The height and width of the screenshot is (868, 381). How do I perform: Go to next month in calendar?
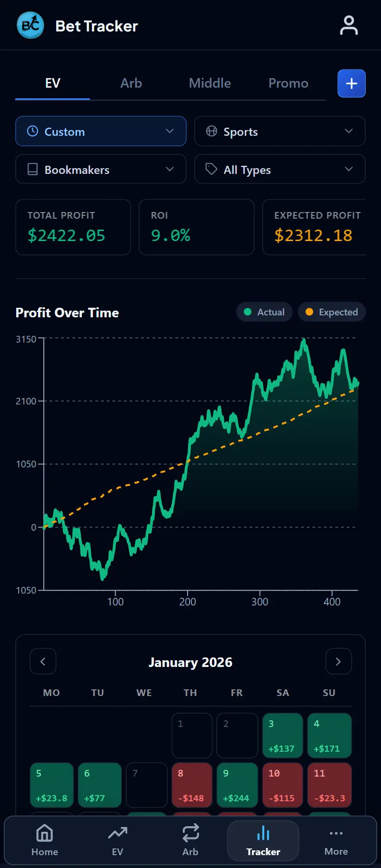pyautogui.click(x=339, y=661)
